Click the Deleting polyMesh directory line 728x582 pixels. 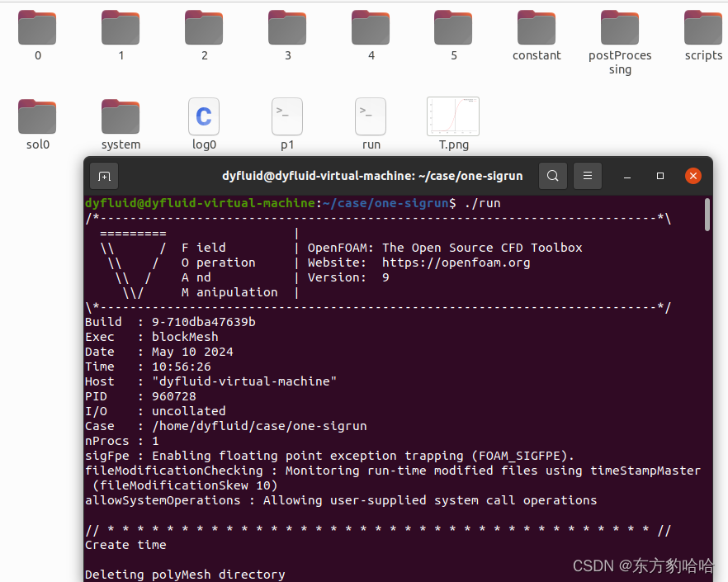pyautogui.click(x=185, y=575)
